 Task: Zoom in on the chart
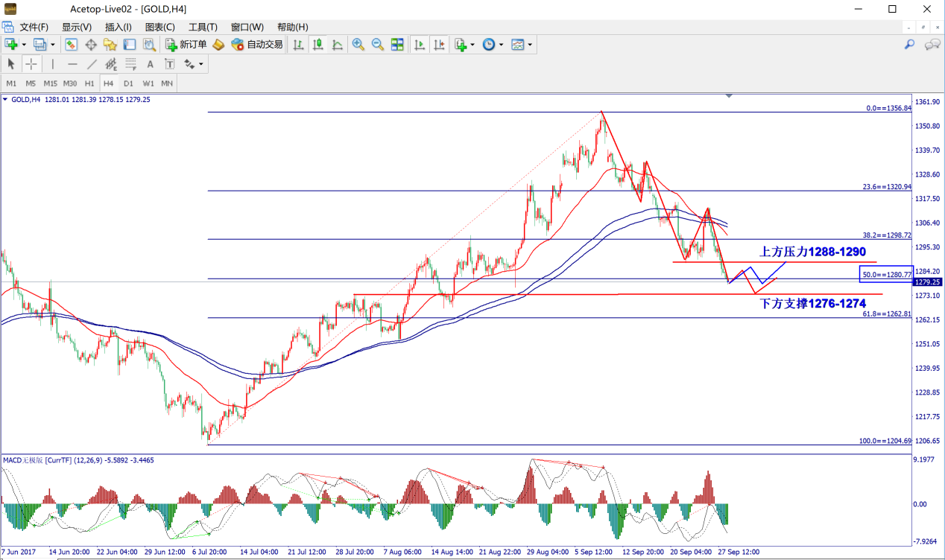click(358, 45)
